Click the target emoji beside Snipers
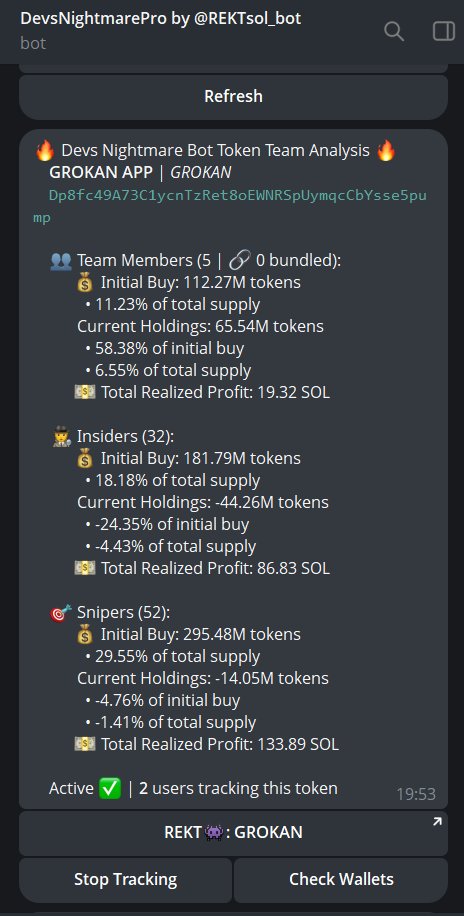The image size is (464, 916). coord(61,612)
